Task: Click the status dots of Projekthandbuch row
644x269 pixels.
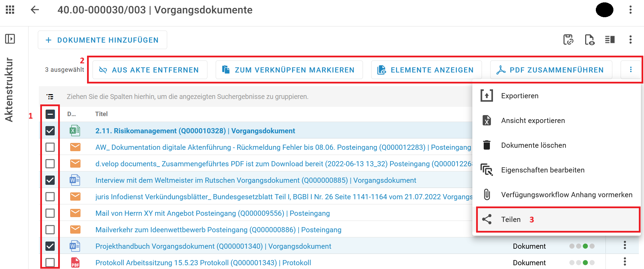Action: coord(582,246)
